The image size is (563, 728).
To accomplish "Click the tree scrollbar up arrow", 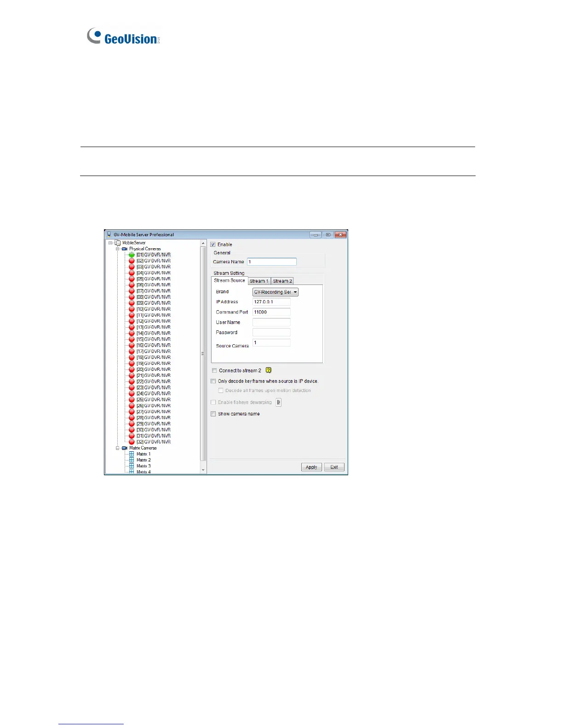I will [203, 243].
